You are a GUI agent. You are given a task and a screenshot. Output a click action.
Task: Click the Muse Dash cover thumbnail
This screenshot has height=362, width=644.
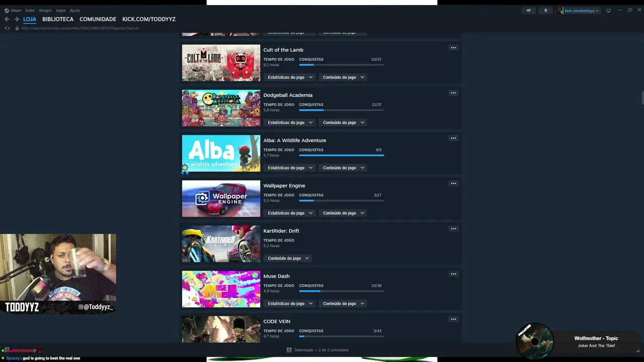coord(221,289)
